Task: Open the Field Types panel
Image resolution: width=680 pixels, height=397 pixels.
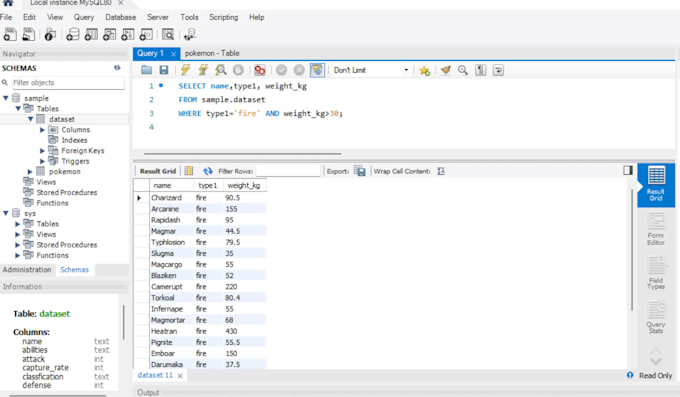Action: coord(656,273)
